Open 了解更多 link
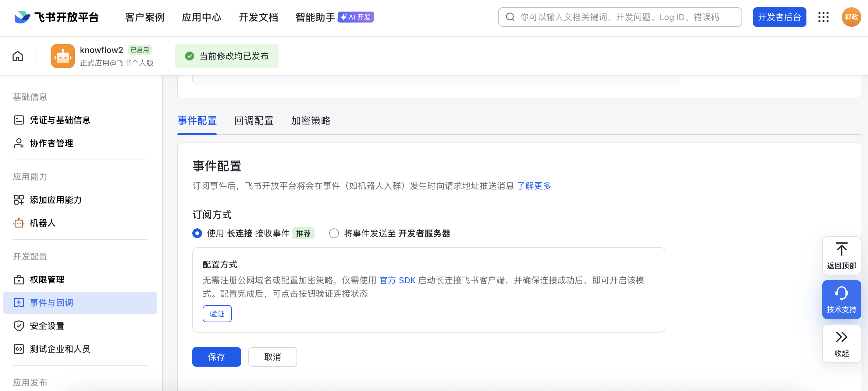Screen dimensions: 868x391 coord(534,186)
